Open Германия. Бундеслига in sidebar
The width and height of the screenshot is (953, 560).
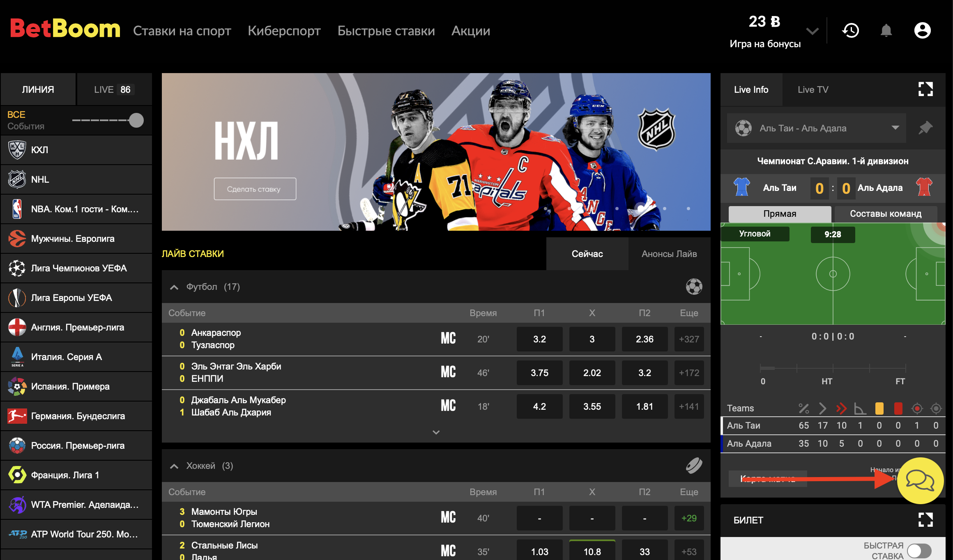76,416
